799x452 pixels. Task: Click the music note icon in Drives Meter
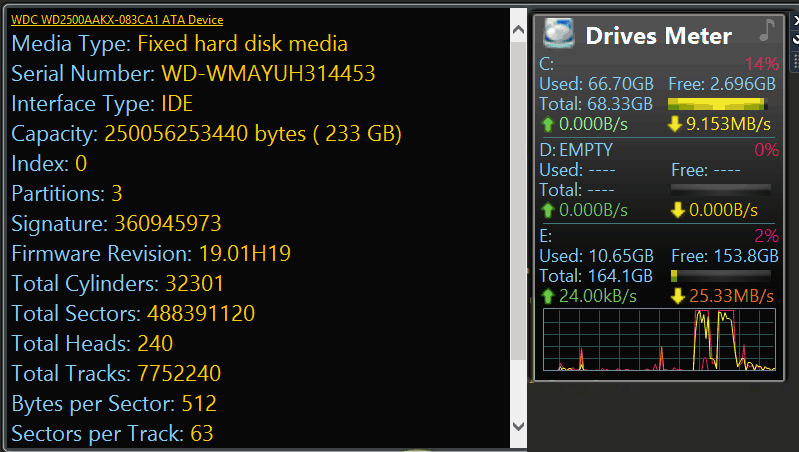[x=766, y=31]
